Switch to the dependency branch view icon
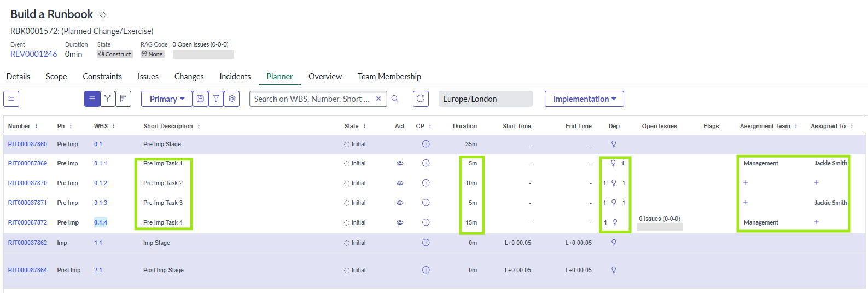The height and width of the screenshot is (293, 868). [x=108, y=99]
